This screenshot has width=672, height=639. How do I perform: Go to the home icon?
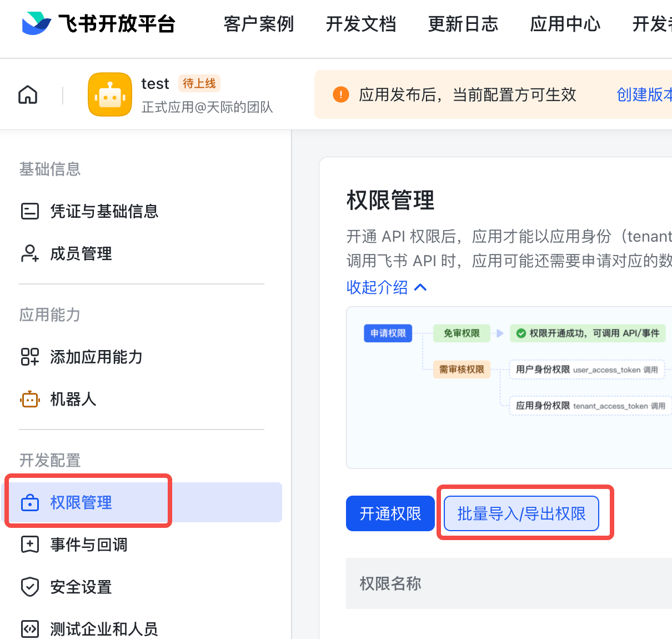[28, 95]
